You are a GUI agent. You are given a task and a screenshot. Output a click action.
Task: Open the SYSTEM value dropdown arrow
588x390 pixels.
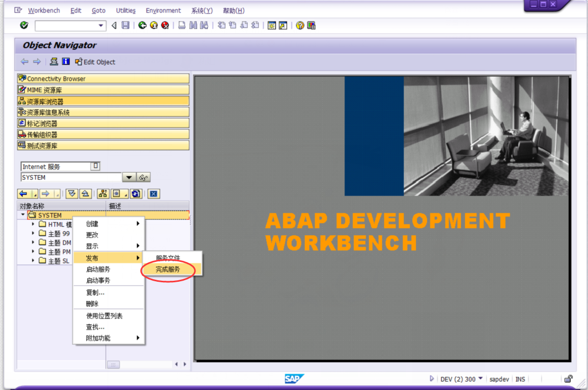(x=128, y=177)
